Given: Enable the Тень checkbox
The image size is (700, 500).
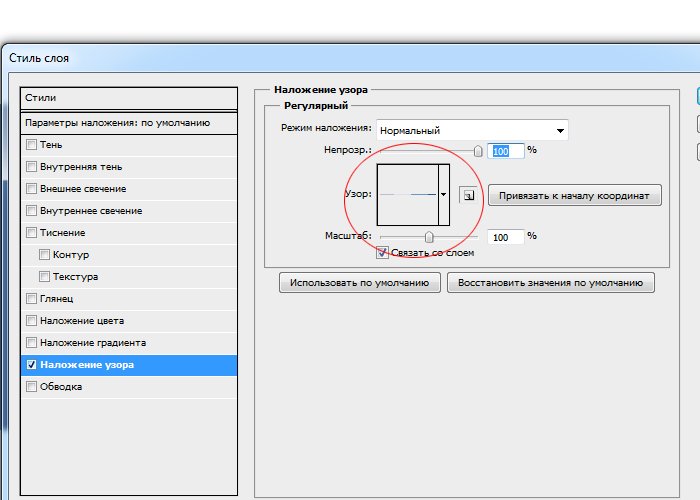Looking at the screenshot, I should pyautogui.click(x=31, y=145).
